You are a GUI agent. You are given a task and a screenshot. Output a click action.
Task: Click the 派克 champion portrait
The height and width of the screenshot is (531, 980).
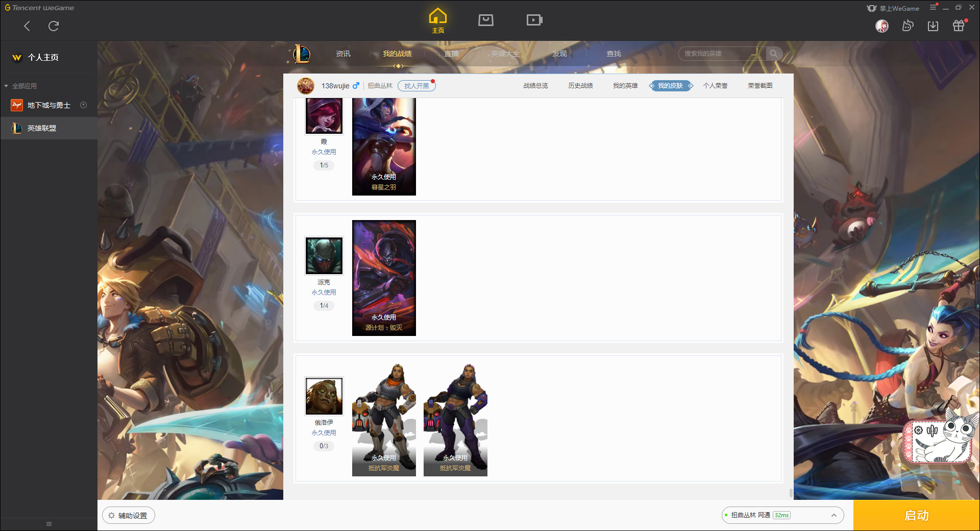click(x=324, y=256)
